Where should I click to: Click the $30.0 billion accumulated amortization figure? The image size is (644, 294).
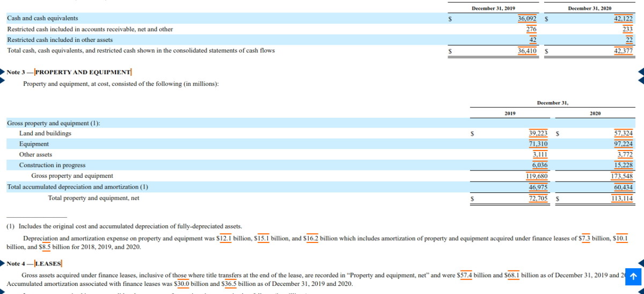click(x=182, y=283)
